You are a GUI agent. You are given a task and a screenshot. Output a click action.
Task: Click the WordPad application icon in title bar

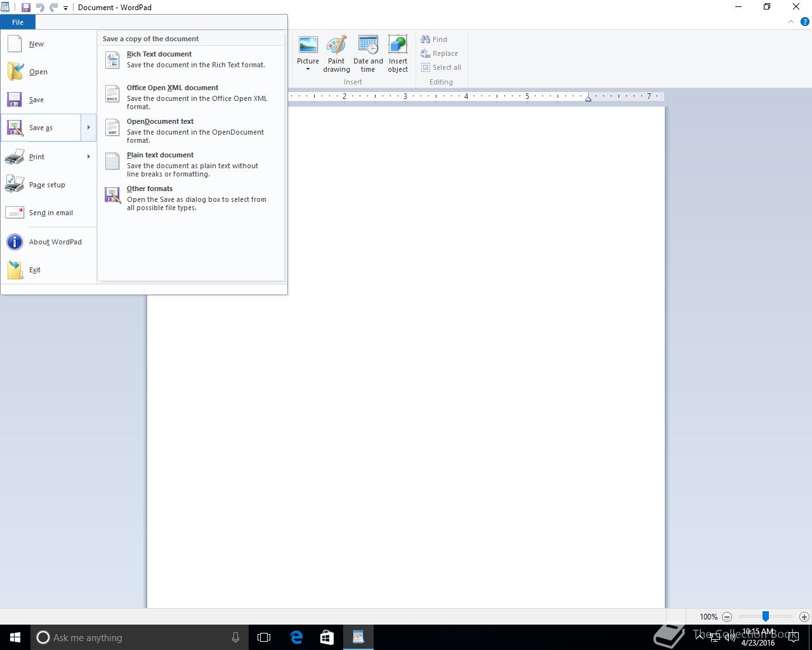(5, 7)
